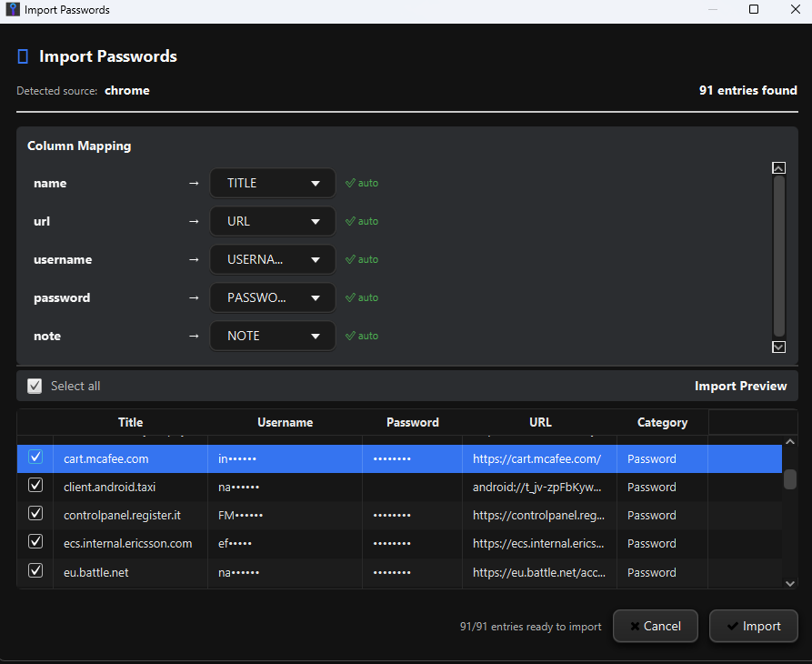Click the down arrow on the preview list scrollbar

coord(790,583)
